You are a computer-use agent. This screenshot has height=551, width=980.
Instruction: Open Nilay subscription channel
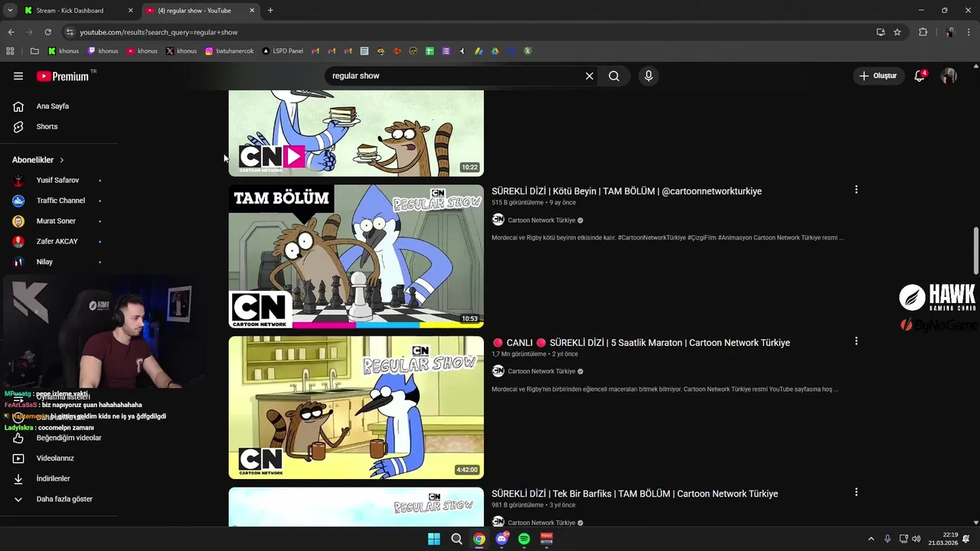(x=44, y=262)
